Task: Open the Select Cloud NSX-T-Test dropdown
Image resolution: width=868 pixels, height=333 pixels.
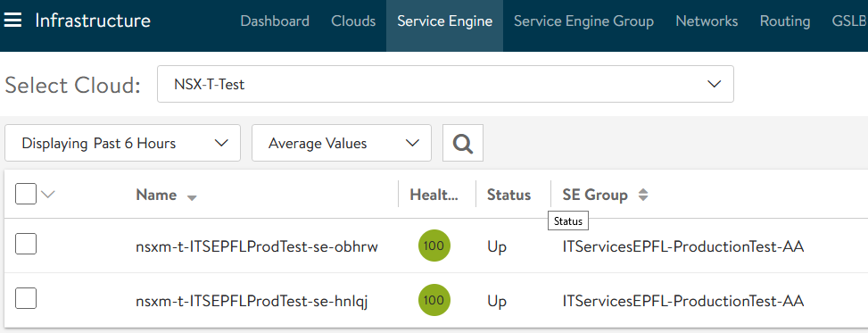Action: pyautogui.click(x=445, y=84)
